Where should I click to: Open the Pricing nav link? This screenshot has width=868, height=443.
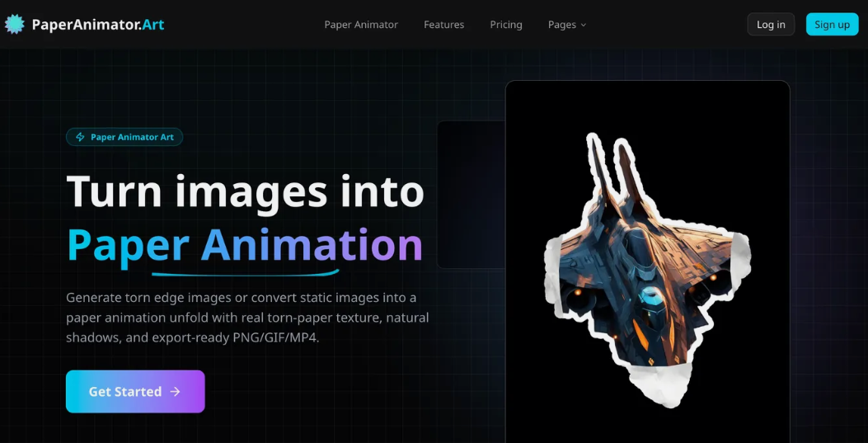pos(506,25)
